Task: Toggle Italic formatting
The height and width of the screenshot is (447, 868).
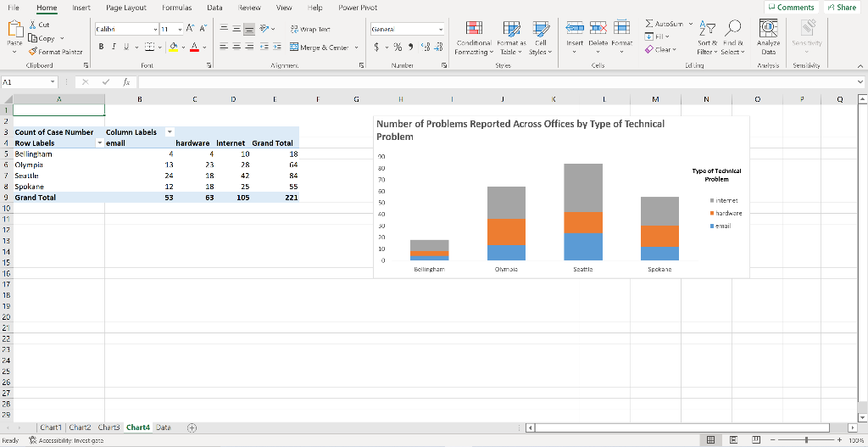Action: (114, 47)
